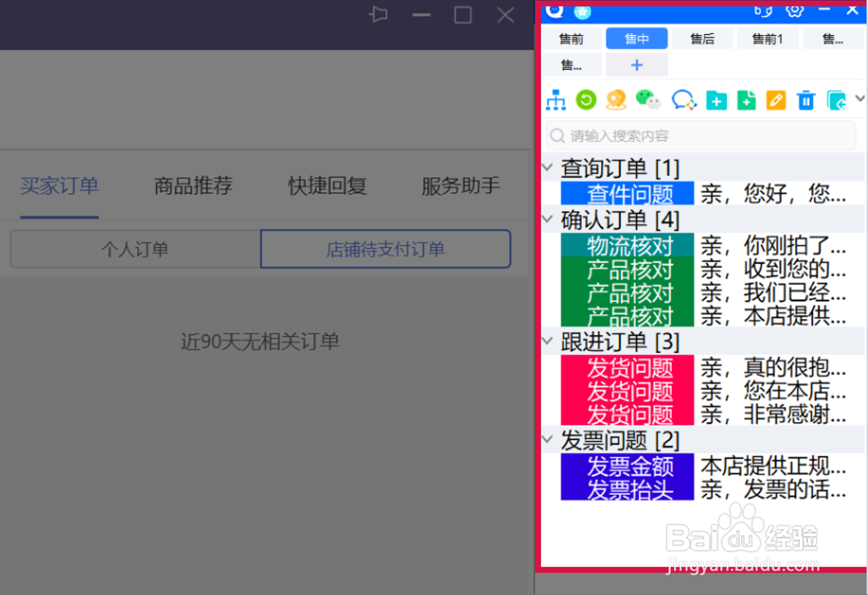Viewport: 868px width, 595px height.
Task: Select the 售中 tab
Action: 637,39
